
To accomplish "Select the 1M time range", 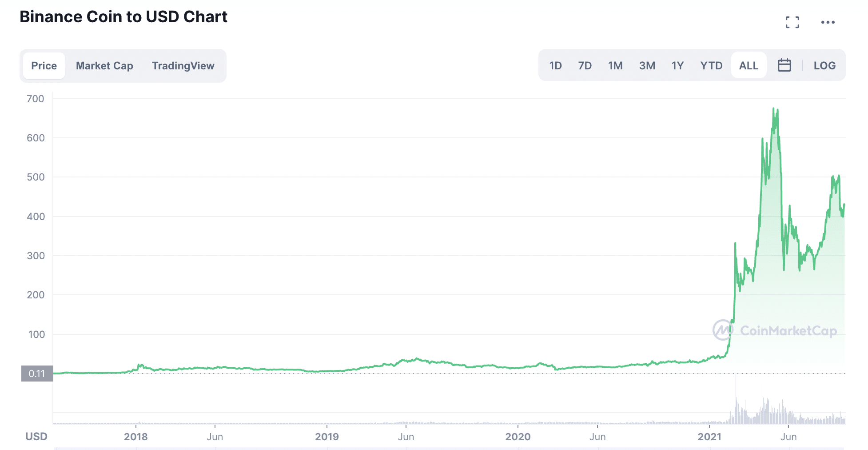I will 615,66.
